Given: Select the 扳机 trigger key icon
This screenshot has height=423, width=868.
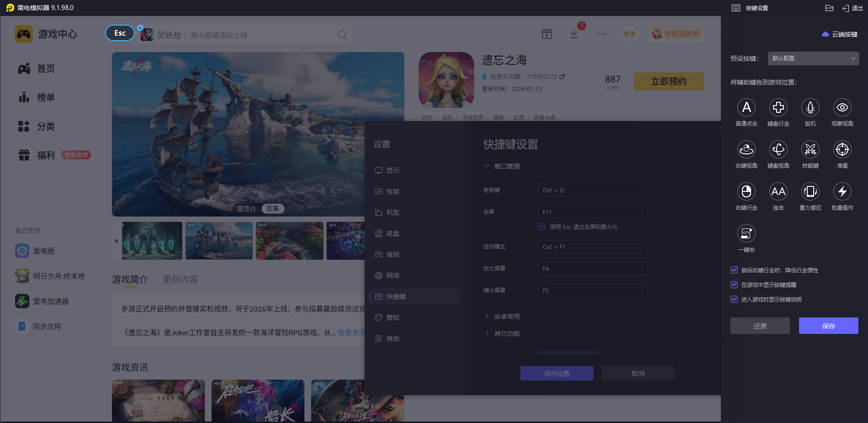Looking at the screenshot, I should [810, 108].
